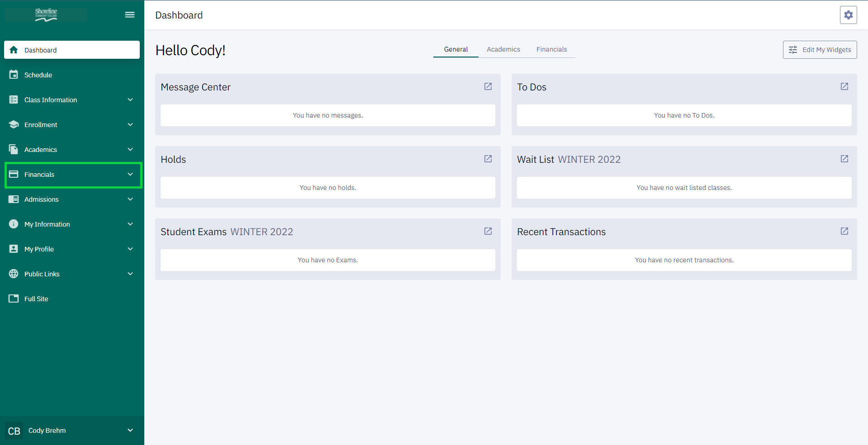Click "You have no recent transactions." text
This screenshot has width=868, height=445.
684,260
